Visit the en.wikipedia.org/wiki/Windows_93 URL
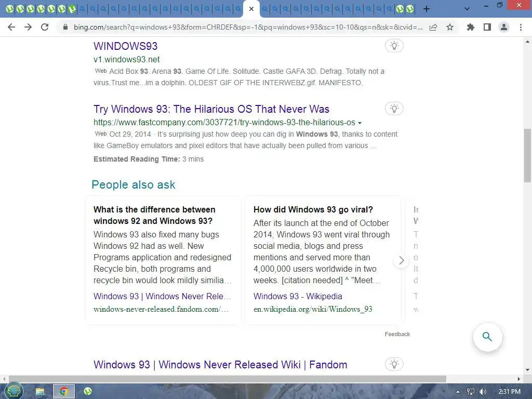Viewport: 532px width, 399px height. 313,309
